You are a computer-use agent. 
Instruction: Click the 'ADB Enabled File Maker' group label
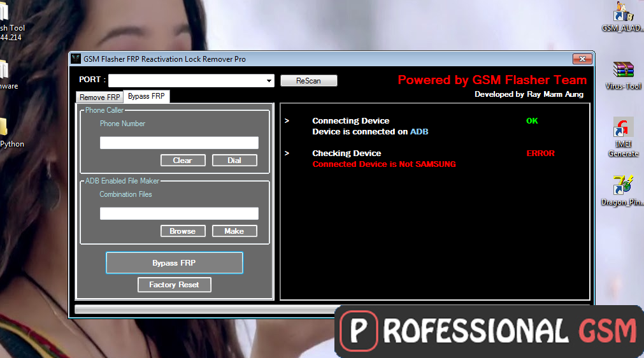point(122,181)
